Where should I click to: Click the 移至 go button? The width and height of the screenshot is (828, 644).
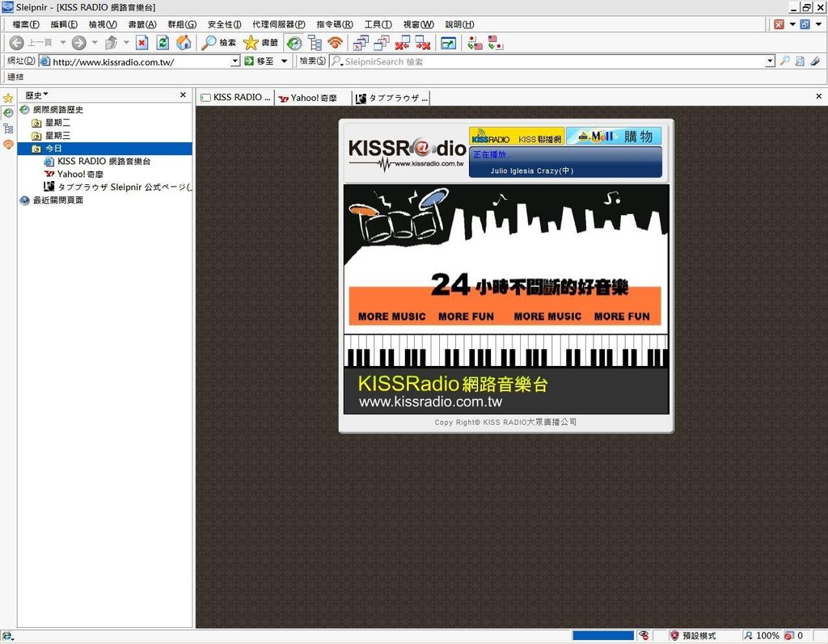pos(260,61)
